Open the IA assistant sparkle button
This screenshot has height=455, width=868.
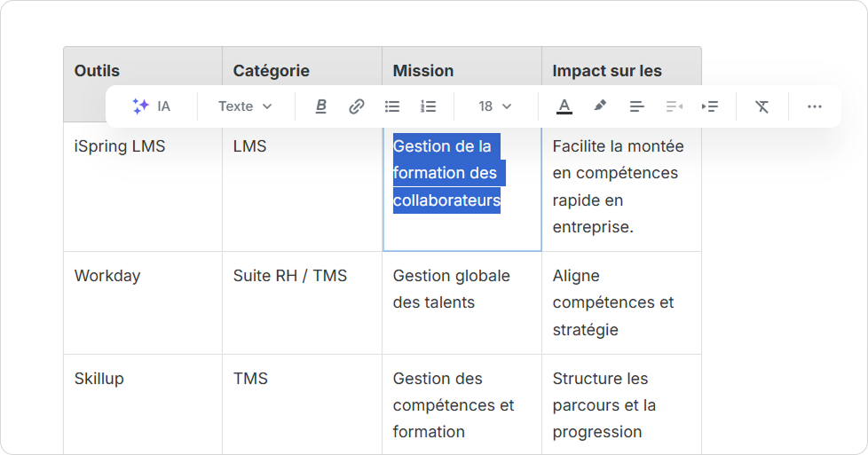151,106
